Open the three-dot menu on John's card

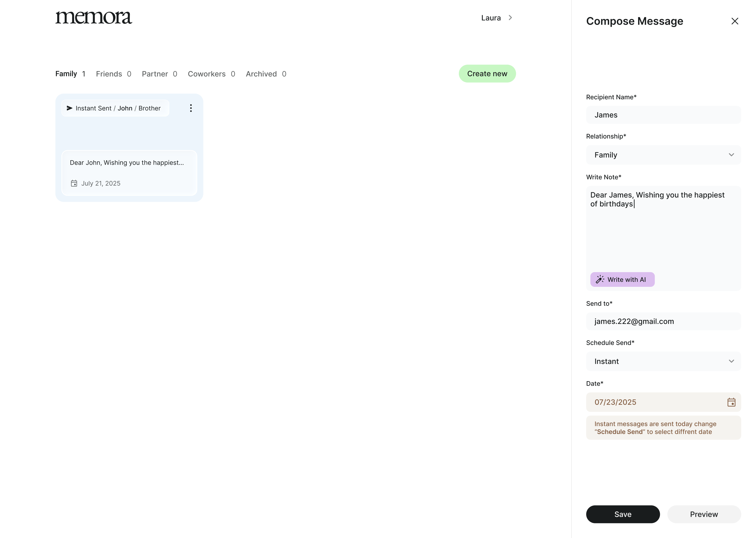191,108
